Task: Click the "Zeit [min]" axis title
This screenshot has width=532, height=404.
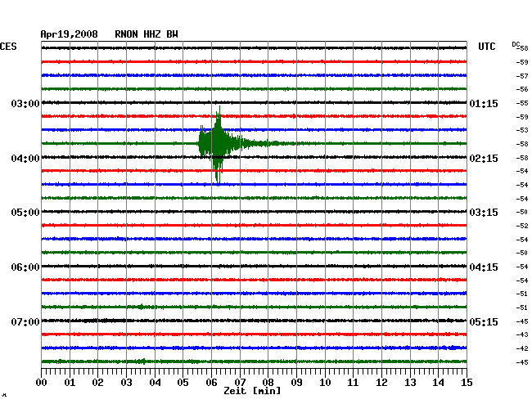Action: tap(252, 391)
